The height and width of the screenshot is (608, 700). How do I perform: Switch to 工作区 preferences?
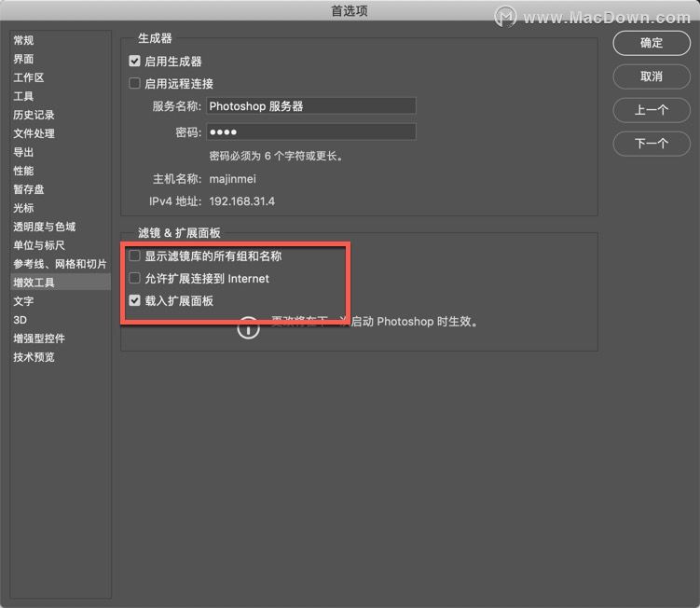tap(61, 77)
